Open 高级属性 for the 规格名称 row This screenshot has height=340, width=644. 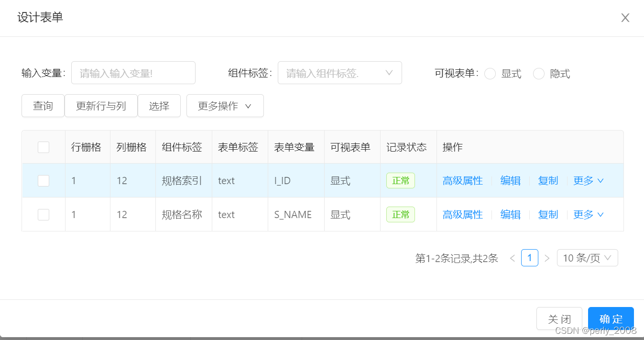[x=463, y=214]
